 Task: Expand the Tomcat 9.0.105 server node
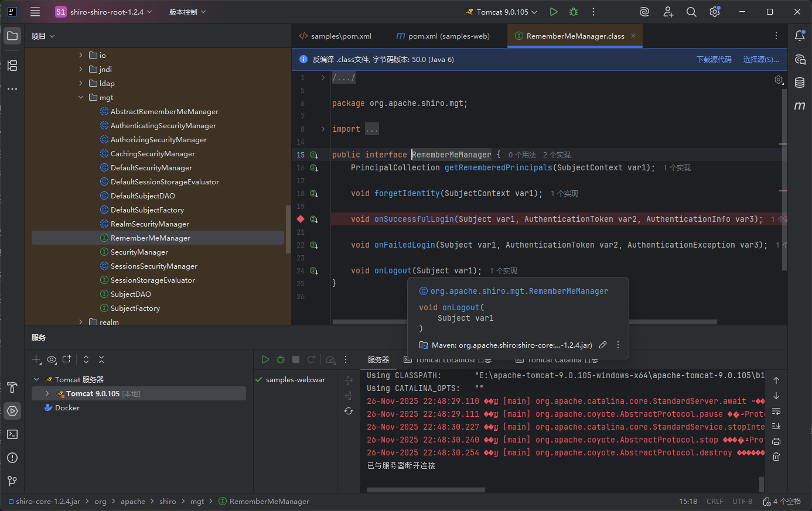point(47,393)
